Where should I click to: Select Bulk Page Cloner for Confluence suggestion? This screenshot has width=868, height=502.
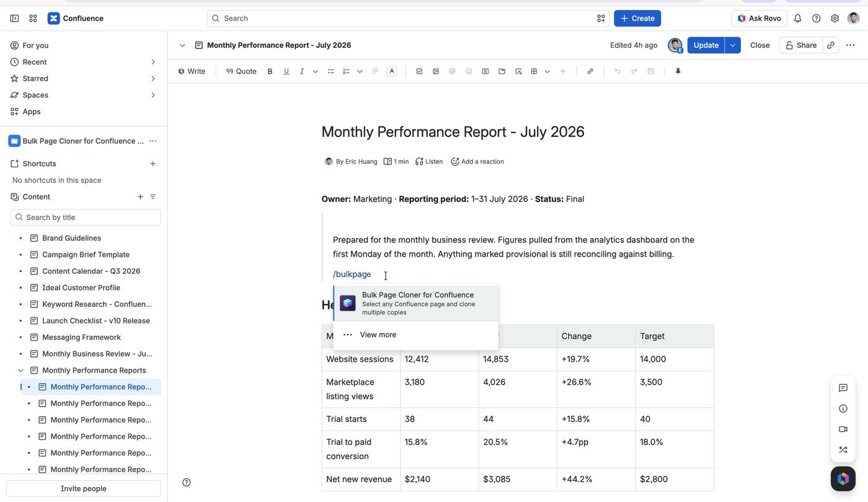416,304
